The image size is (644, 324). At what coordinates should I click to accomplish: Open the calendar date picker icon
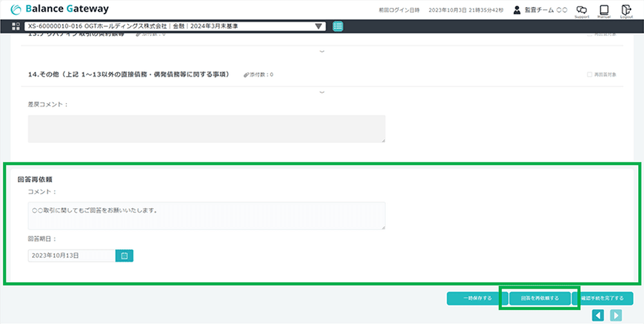pyautogui.click(x=124, y=256)
